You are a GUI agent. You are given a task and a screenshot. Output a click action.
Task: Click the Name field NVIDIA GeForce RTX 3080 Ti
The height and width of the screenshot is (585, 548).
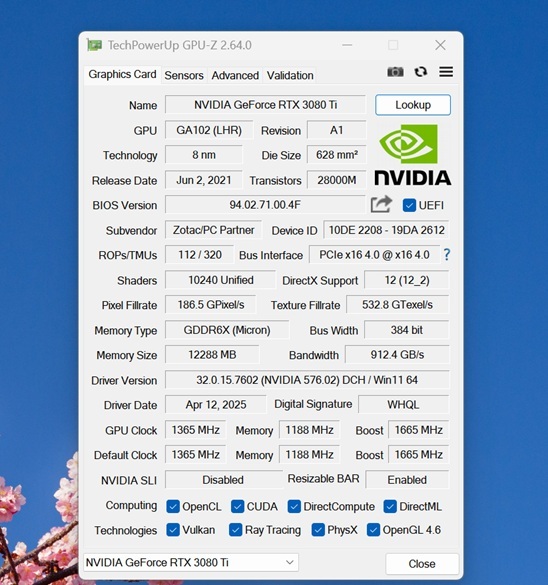point(265,105)
